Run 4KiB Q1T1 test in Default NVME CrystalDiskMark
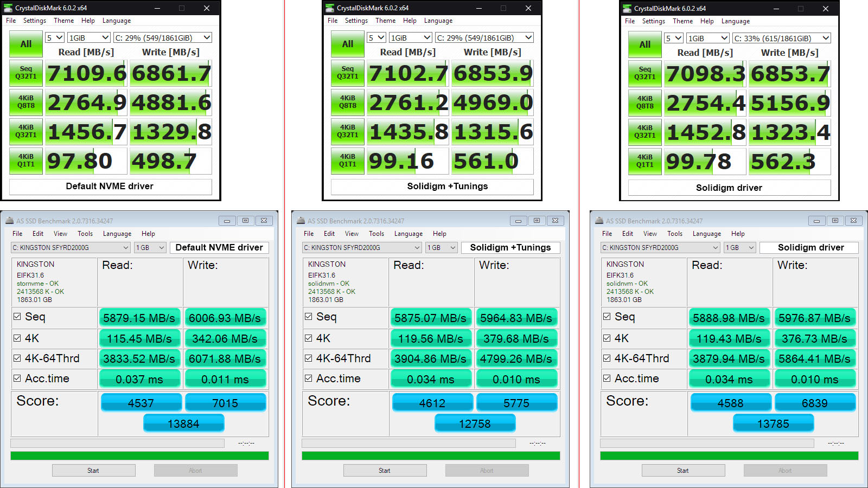Viewport: 868px width, 488px height. point(26,161)
